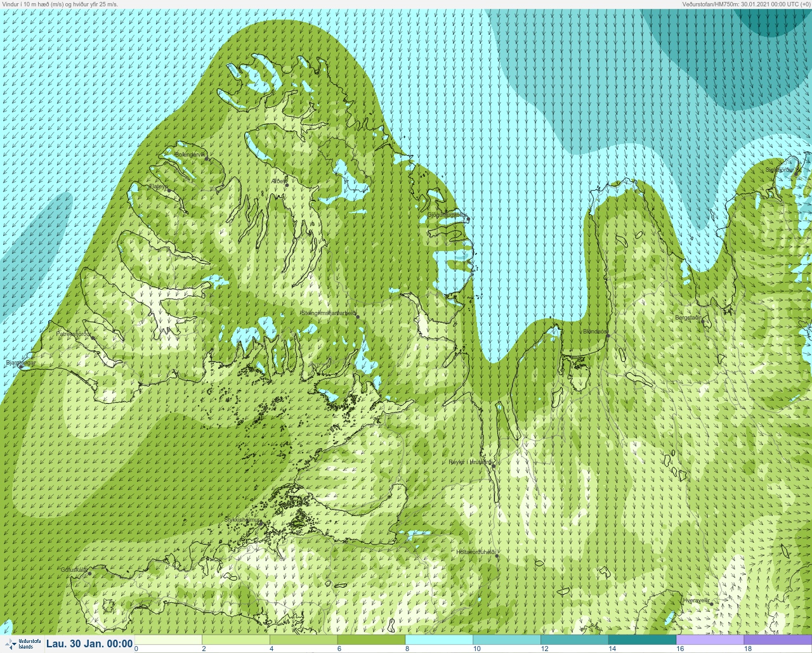812x653 pixels.
Task: Click the 8–10 m/s legend swatch
Action: point(439,640)
